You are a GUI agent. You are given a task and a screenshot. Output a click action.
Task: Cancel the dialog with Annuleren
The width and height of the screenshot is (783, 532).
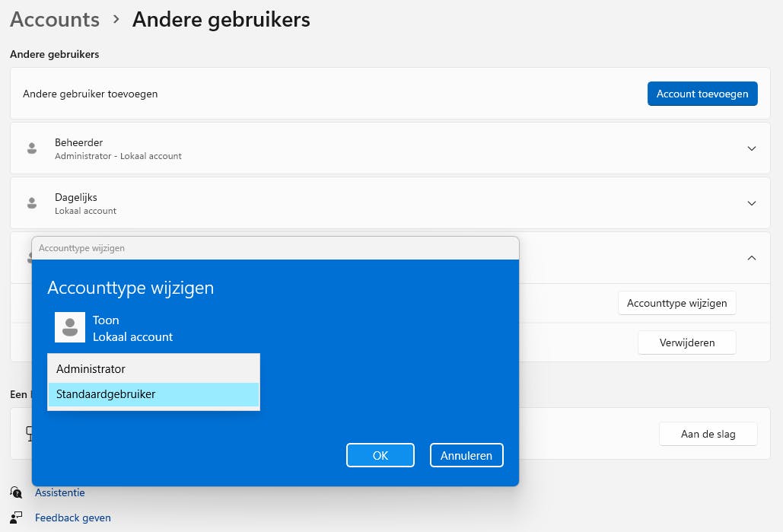[466, 455]
